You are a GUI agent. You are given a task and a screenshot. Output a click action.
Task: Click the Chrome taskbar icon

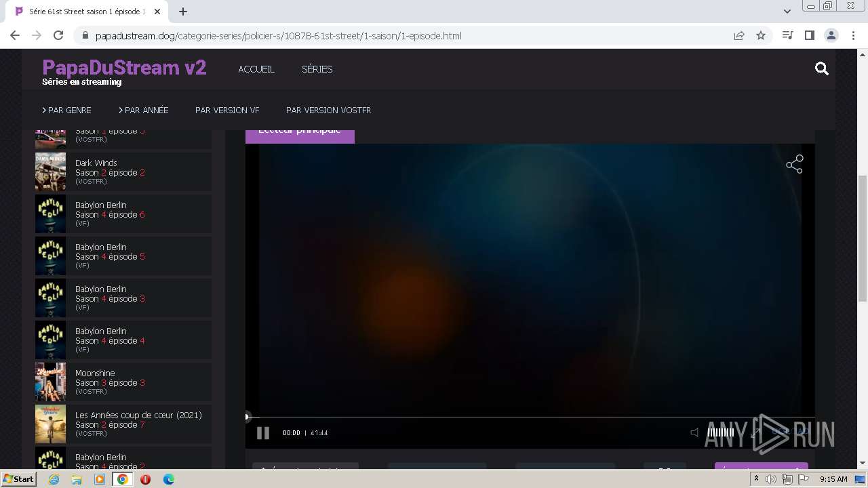123,479
